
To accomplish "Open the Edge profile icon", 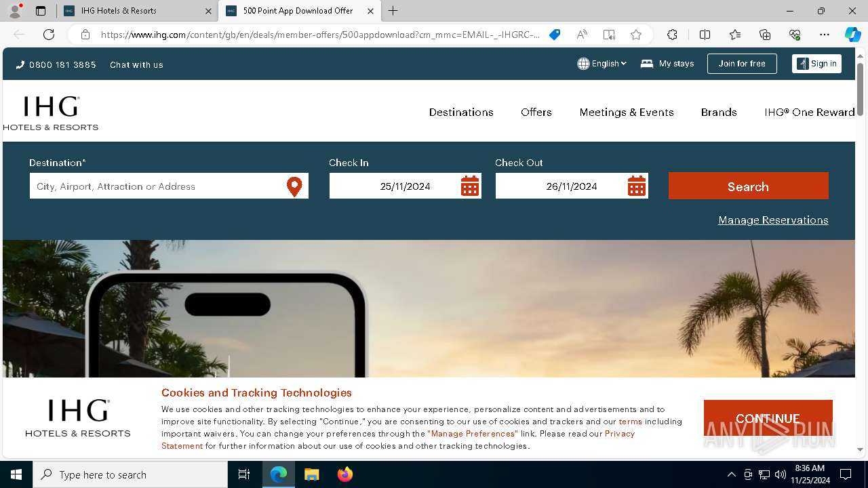I will 14,11.
